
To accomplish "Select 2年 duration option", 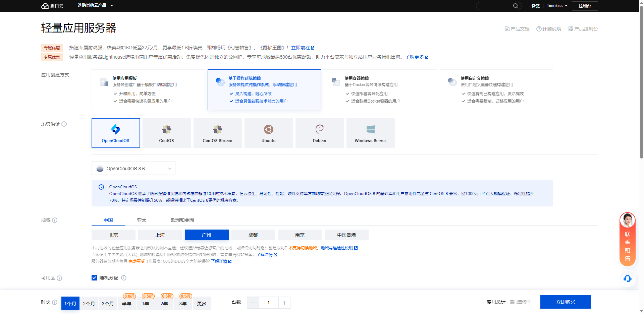I will (164, 303).
